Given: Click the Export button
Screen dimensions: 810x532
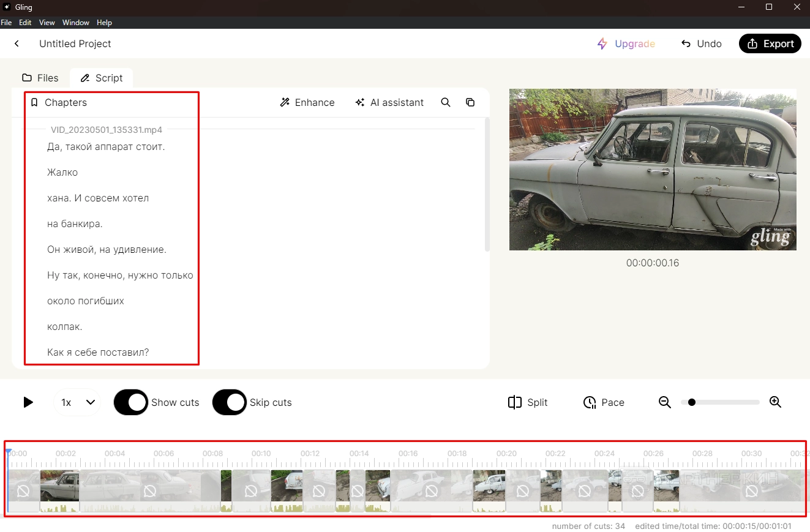Looking at the screenshot, I should (x=770, y=43).
